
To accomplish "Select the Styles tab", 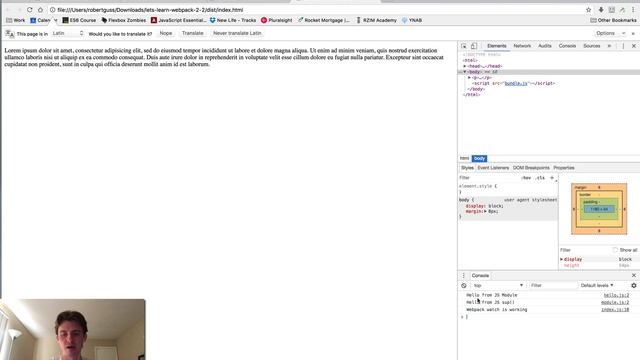I will tap(467, 168).
